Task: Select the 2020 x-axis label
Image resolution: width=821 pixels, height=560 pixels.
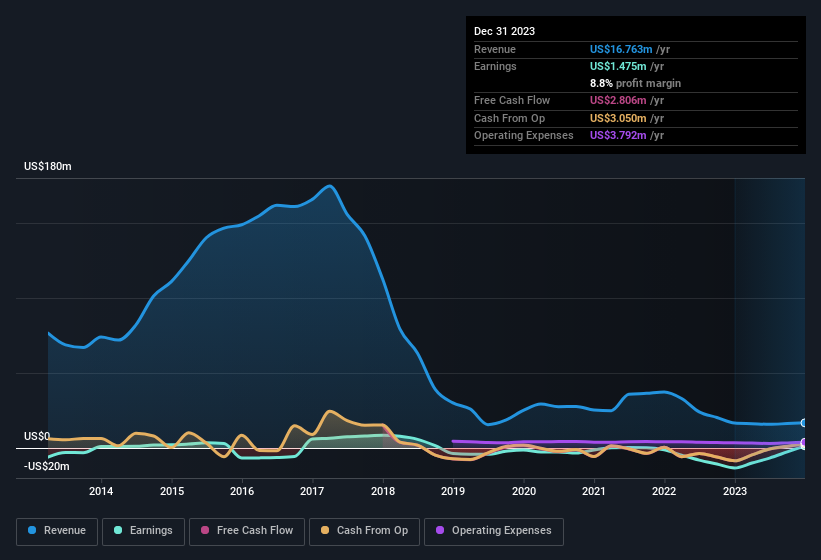Action: pyautogui.click(x=524, y=491)
